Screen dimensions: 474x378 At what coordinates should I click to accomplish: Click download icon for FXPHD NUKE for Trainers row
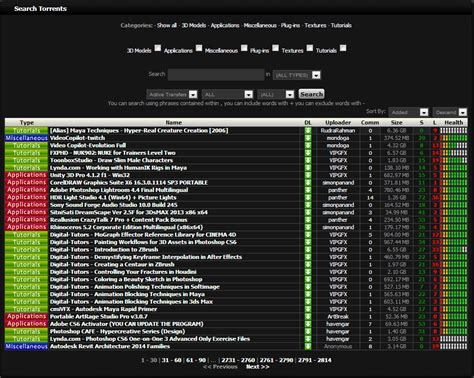[x=308, y=153]
